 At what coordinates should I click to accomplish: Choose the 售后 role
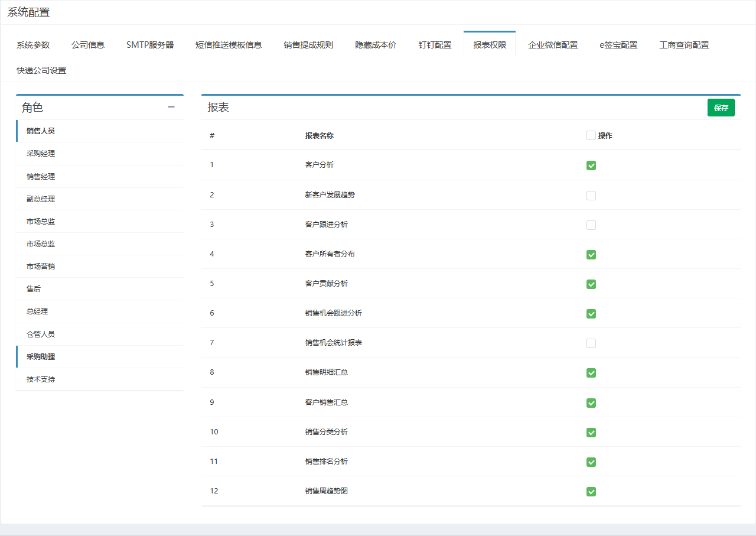(x=100, y=289)
